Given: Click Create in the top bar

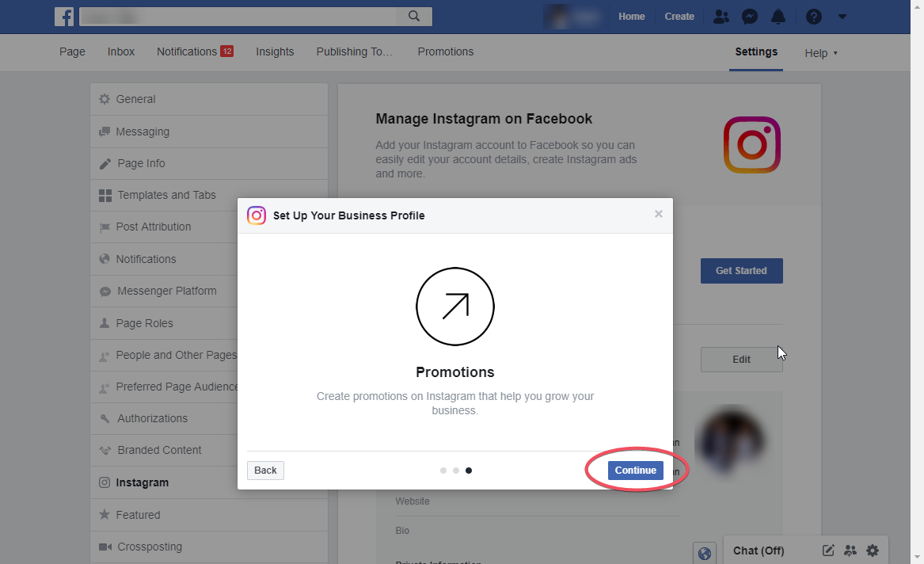Looking at the screenshot, I should point(679,17).
